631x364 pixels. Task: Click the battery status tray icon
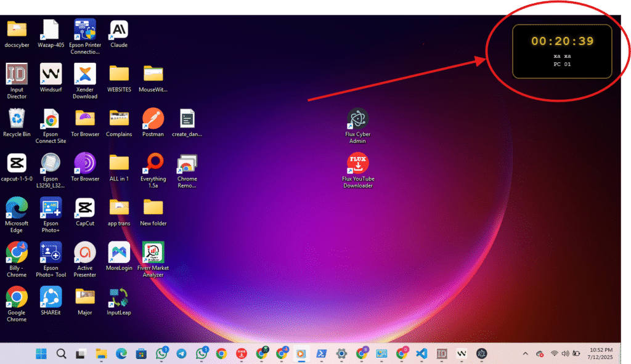pyautogui.click(x=576, y=354)
